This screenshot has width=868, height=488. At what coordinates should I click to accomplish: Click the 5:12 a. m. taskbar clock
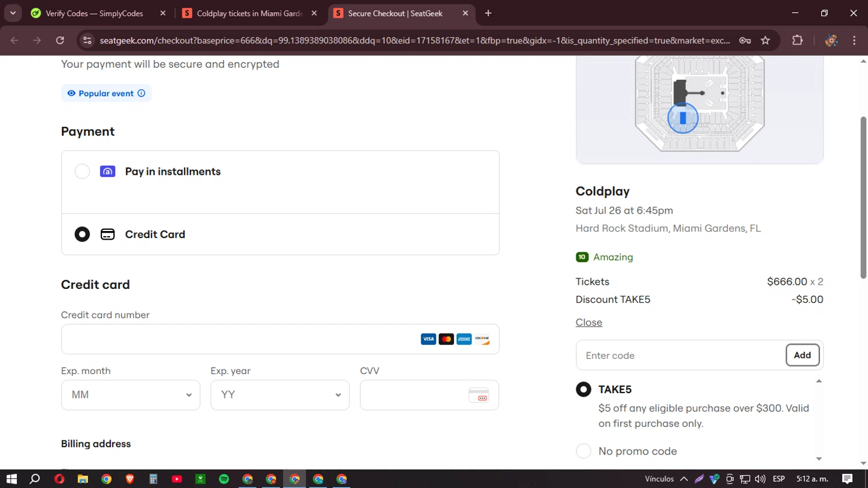tap(812, 479)
